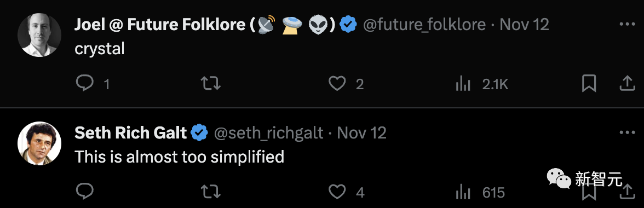644x208 pixels.
Task: Retweet "This is almost too simplified" tweet
Action: pos(211,192)
